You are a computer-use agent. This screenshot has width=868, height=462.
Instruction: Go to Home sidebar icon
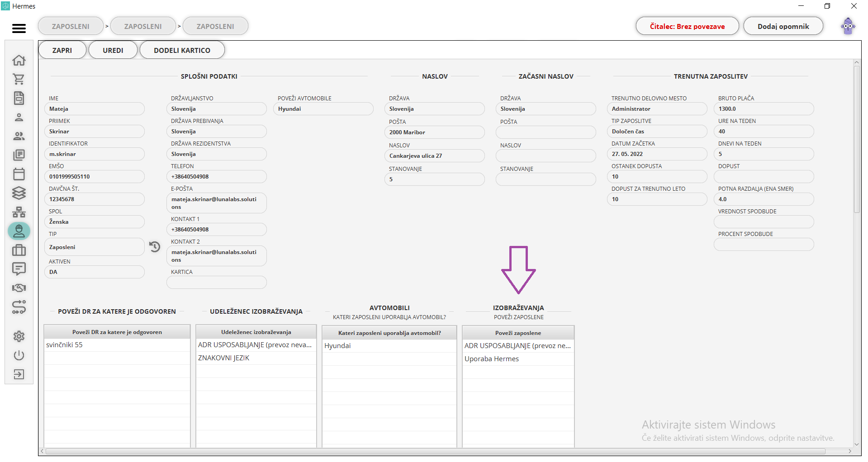19,60
